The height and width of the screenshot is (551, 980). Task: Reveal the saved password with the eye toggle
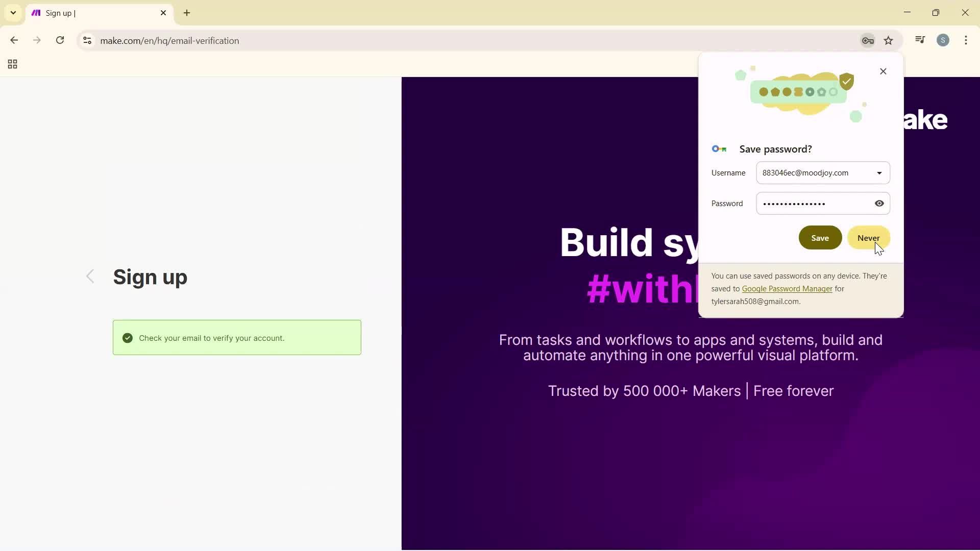coord(879,203)
